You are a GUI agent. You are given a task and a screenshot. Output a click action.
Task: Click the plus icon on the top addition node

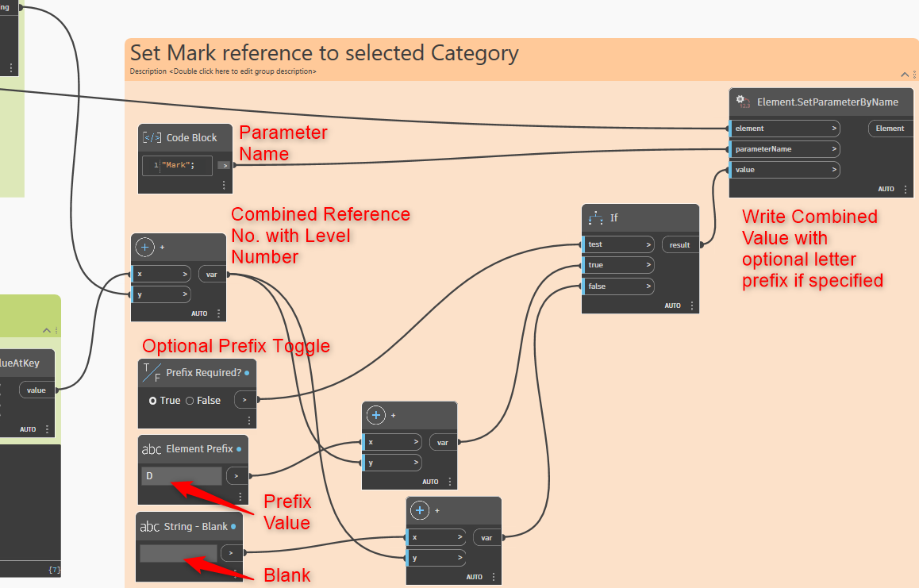click(144, 247)
